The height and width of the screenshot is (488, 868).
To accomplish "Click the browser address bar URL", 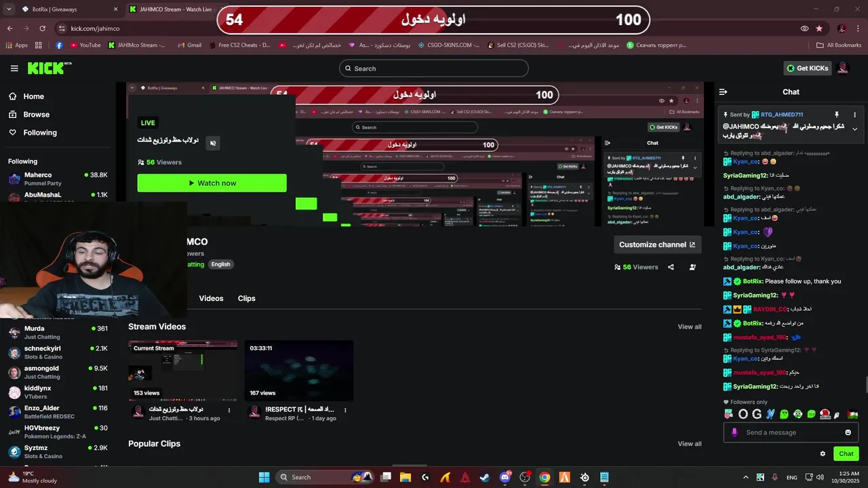I will [x=95, y=28].
